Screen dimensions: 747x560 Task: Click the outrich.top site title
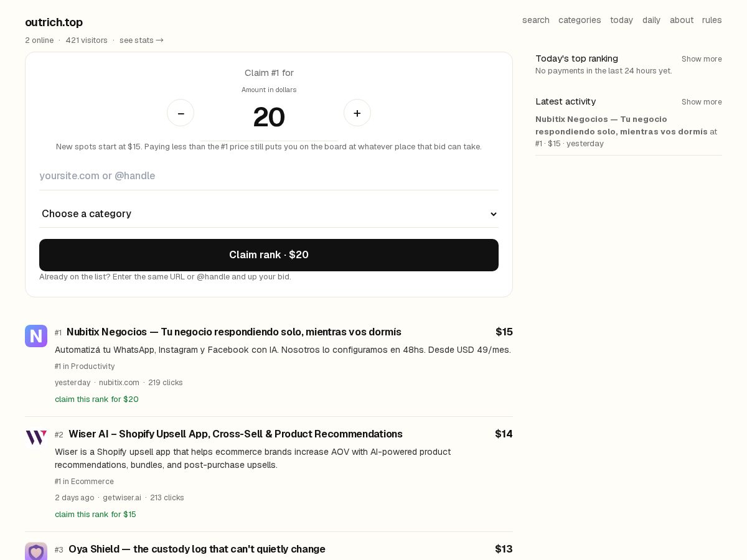(x=54, y=22)
